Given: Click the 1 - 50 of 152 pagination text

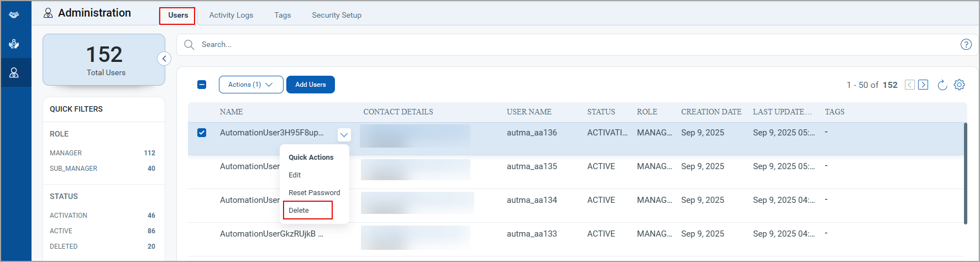Looking at the screenshot, I should [x=872, y=85].
